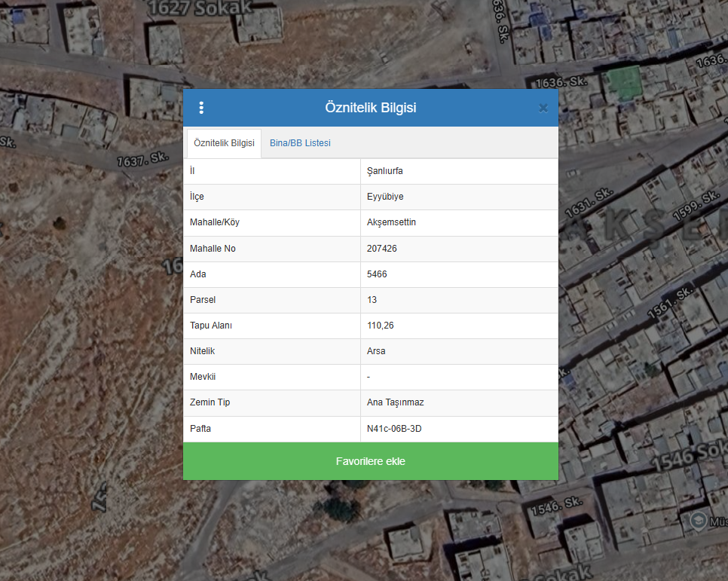
Task: Close the Öznitelik Bilgisi dialog
Action: coord(543,108)
